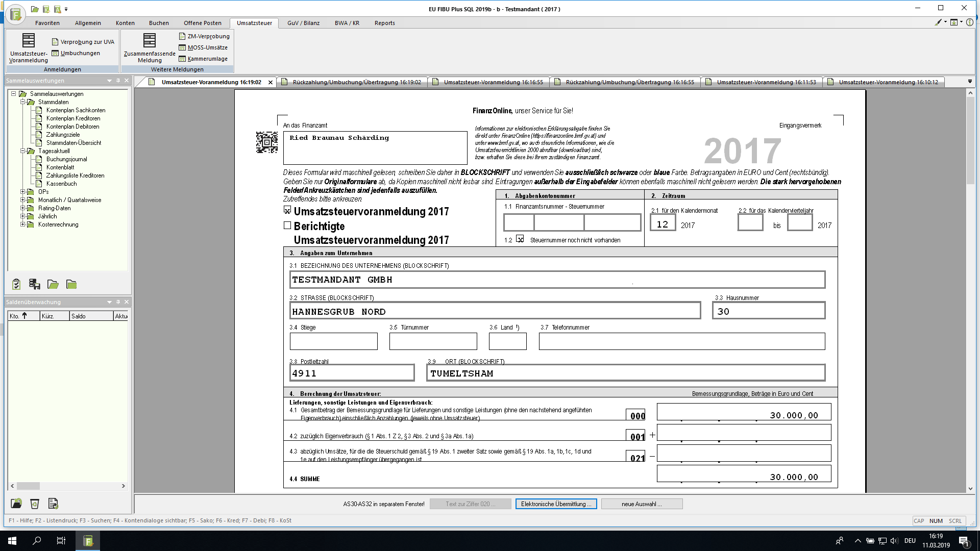
Task: Open the document tab list dropdown
Action: (x=970, y=82)
